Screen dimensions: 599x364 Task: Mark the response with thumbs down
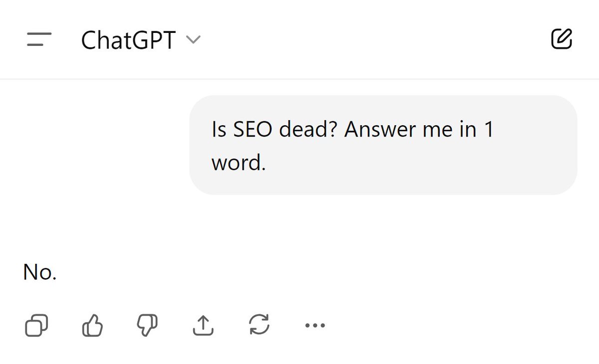147,325
